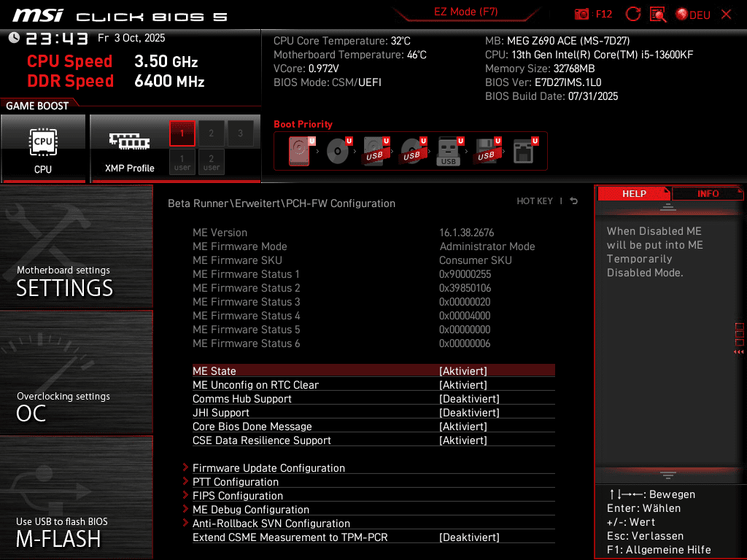
Task: Click the back arrow next to HOT KEY
Action: [574, 201]
